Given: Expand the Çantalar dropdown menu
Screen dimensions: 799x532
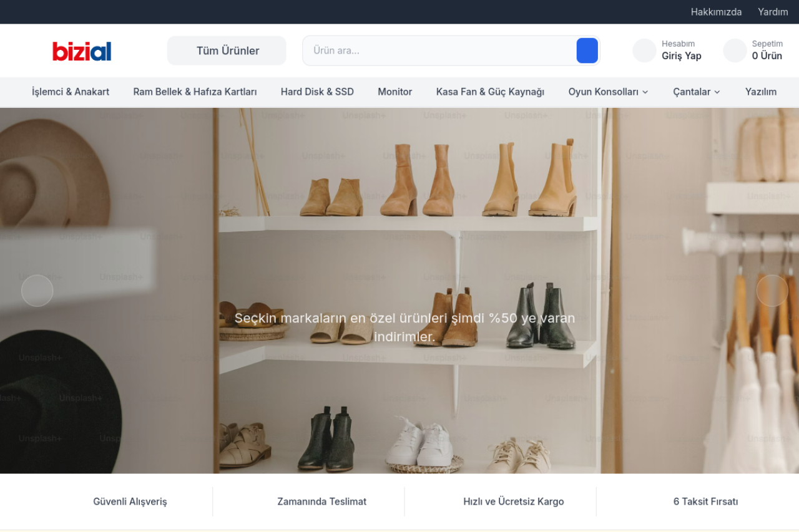Looking at the screenshot, I should 696,92.
